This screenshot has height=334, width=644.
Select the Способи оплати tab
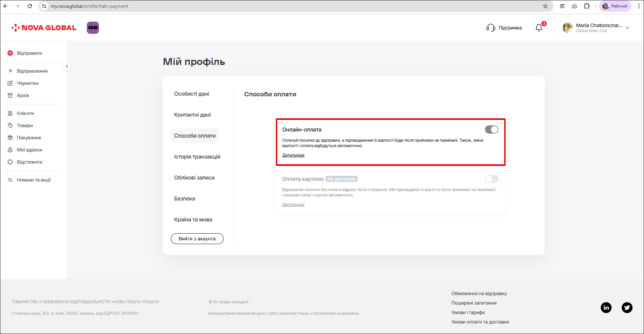[x=195, y=136]
